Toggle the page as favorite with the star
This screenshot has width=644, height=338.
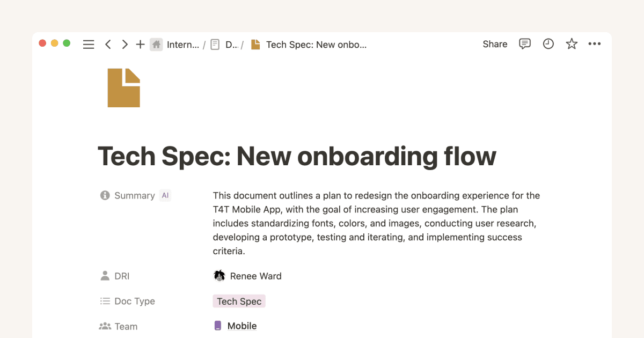coord(572,44)
